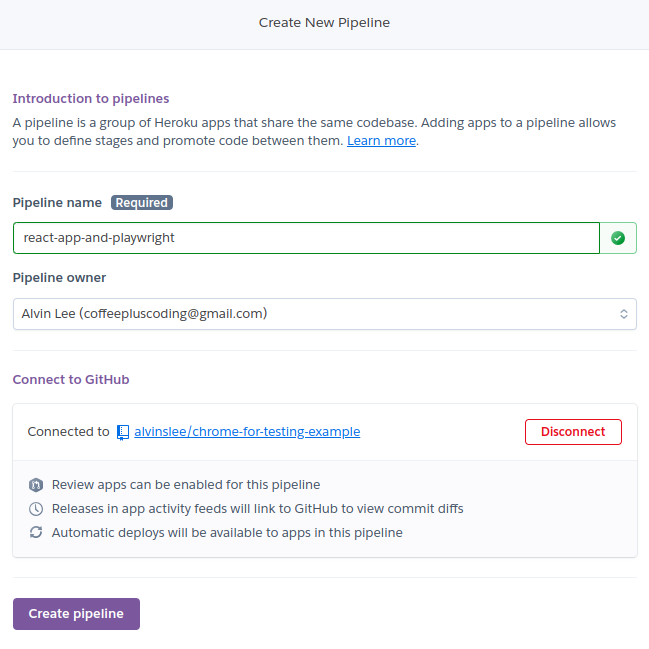Click the Connect to GitHub heading
Viewport: 649px width, 649px height.
point(70,380)
